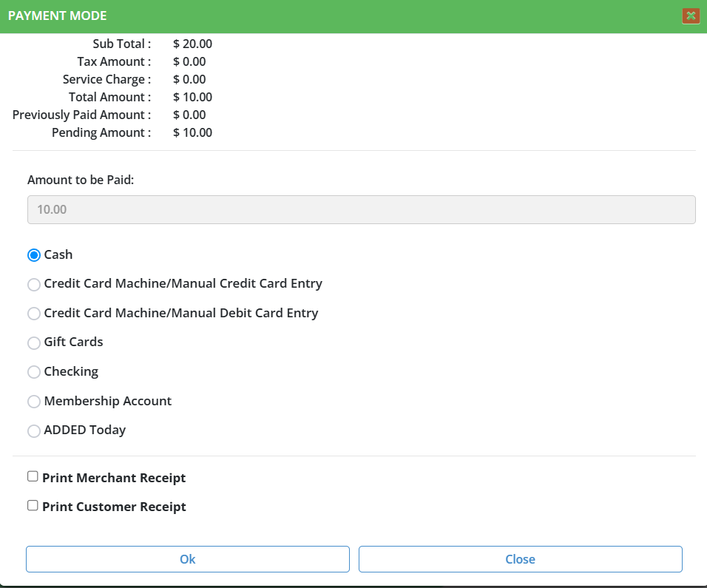Image resolution: width=707 pixels, height=588 pixels.
Task: Click the Amount to be Paid label
Action: click(x=81, y=180)
